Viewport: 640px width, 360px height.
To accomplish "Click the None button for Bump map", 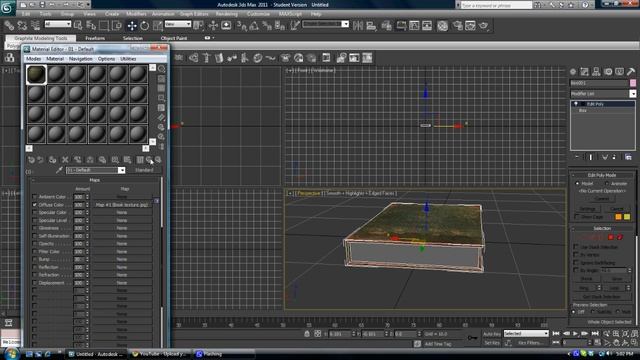I will tap(122, 259).
